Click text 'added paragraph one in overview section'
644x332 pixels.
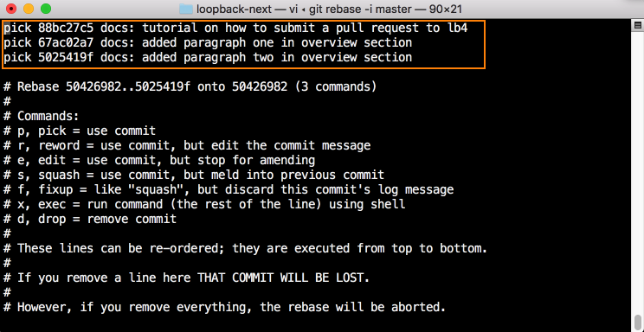(277, 42)
